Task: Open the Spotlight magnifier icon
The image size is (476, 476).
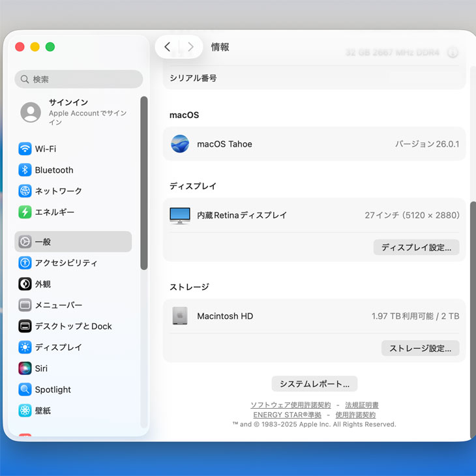Action: tap(25, 389)
